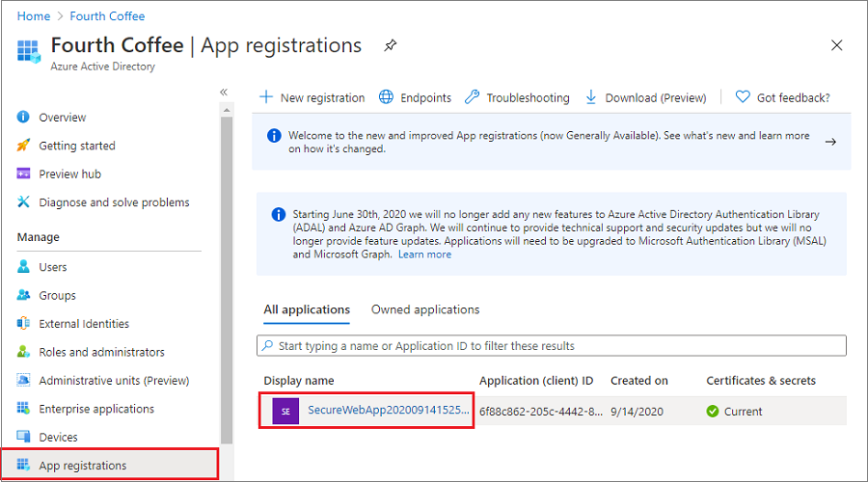Pin the Fourth Coffee App registrations page
This screenshot has width=868, height=482.
[x=390, y=45]
